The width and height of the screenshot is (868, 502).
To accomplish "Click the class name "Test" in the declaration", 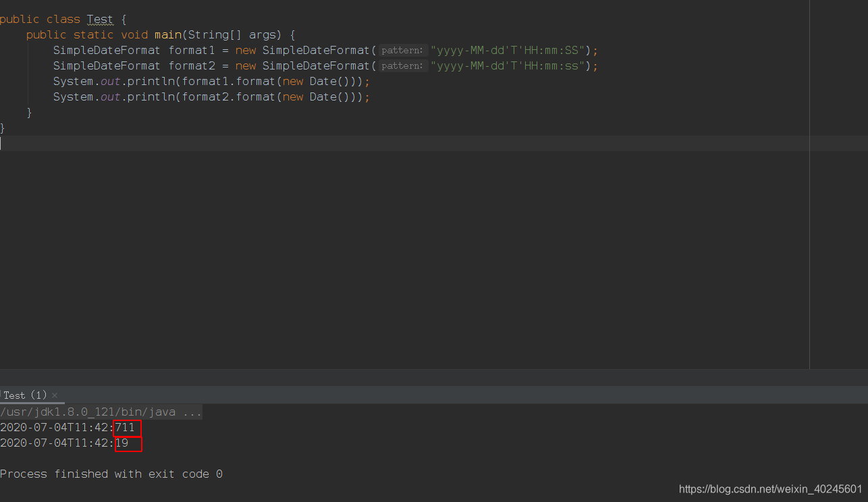I will [x=100, y=20].
